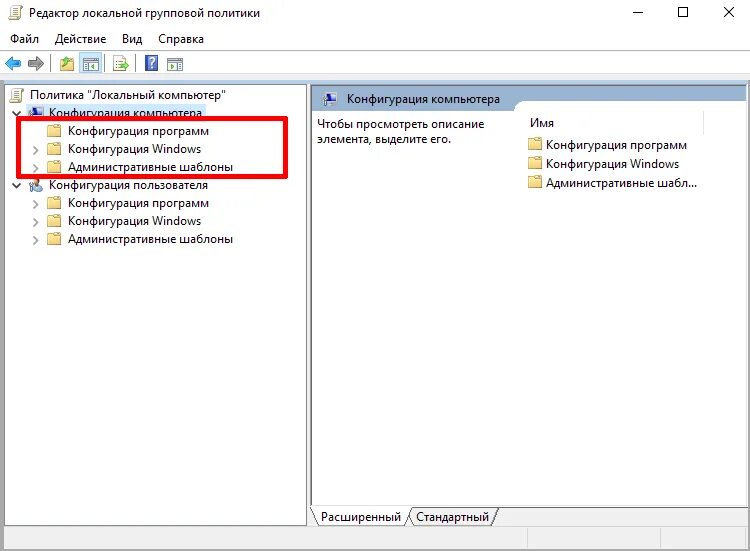This screenshot has height=551, width=750.
Task: Click folder icon of Конфигурация Windows in right pane
Action: [x=535, y=163]
